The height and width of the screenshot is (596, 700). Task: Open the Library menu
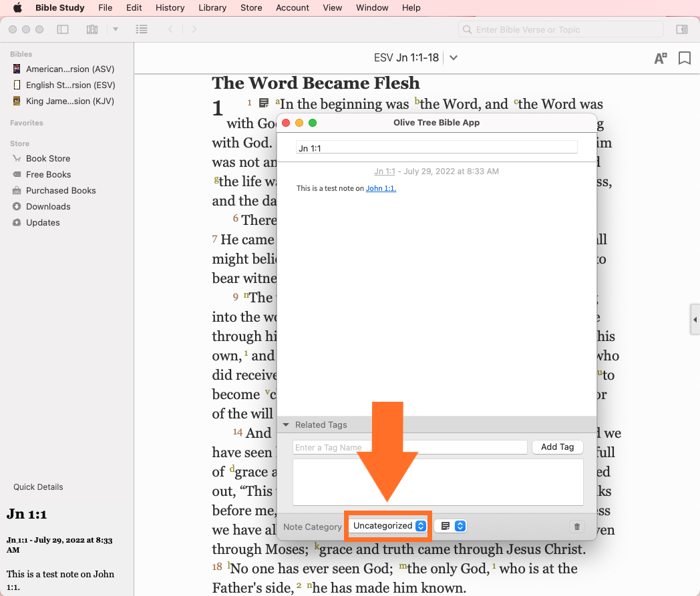[212, 8]
